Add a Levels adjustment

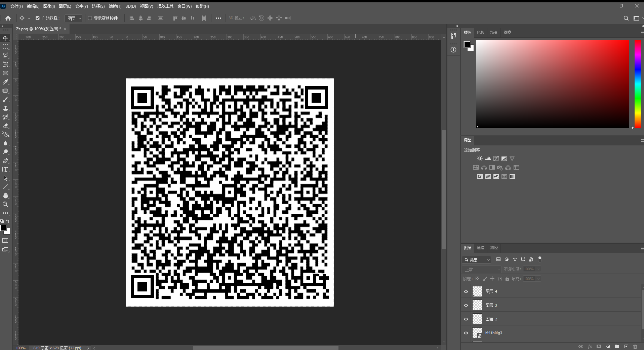point(488,159)
